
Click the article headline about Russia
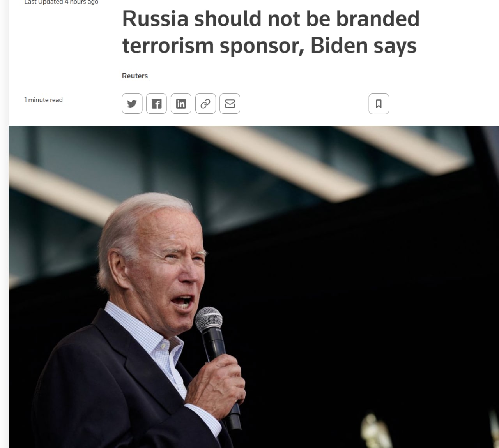tap(271, 32)
